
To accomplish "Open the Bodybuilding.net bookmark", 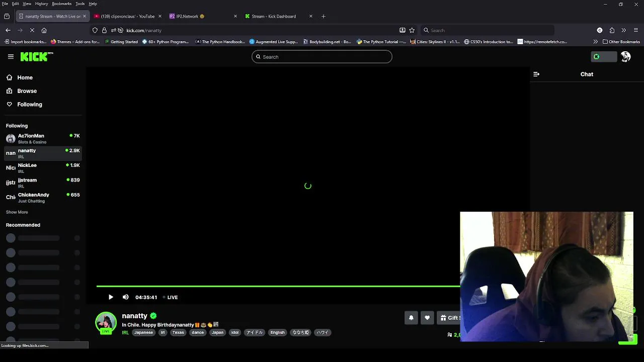I will click(x=327, y=42).
